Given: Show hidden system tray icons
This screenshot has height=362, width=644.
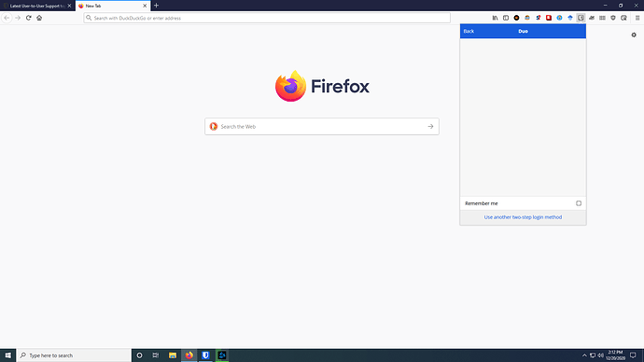Looking at the screenshot, I should (x=584, y=355).
